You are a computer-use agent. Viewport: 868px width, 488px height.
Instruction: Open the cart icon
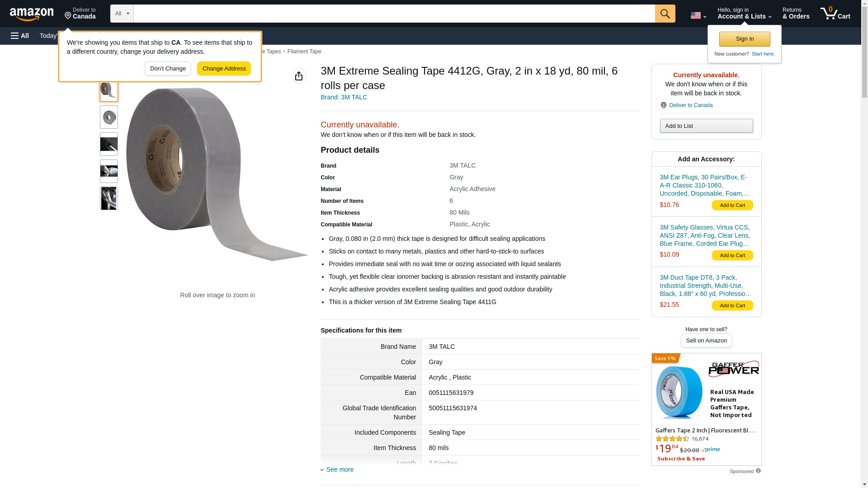[x=835, y=14]
